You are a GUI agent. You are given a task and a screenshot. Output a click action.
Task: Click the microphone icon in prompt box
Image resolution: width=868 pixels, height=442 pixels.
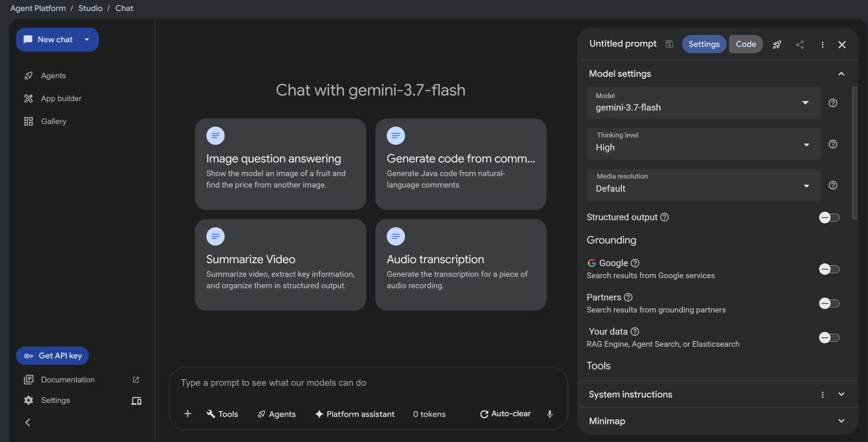click(550, 414)
